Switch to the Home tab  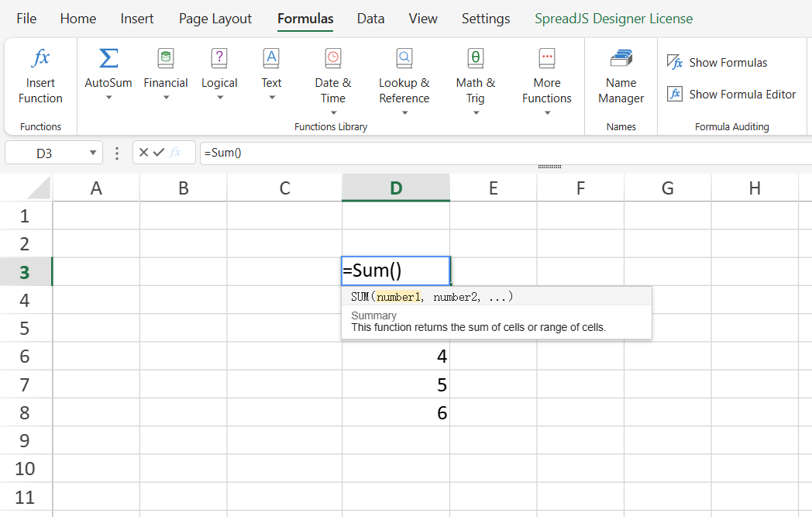click(x=78, y=19)
